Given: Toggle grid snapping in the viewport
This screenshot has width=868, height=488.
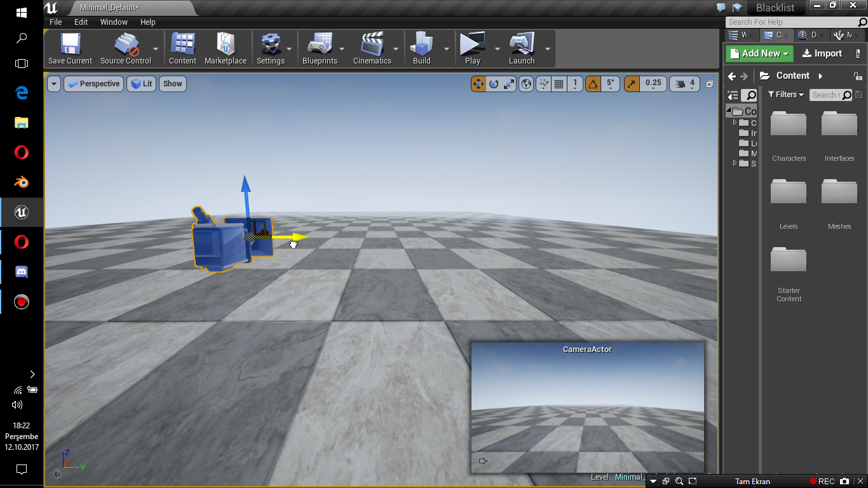Looking at the screenshot, I should (x=559, y=83).
